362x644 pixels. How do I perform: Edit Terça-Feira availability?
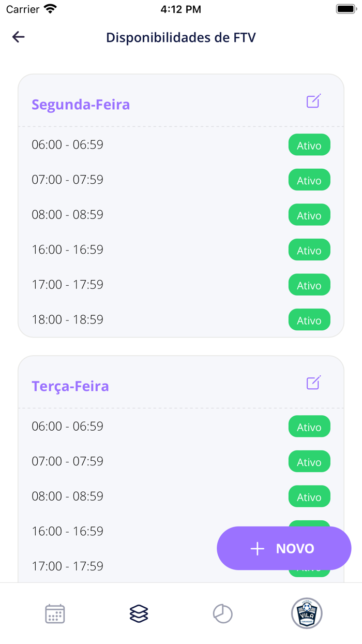[x=313, y=383]
